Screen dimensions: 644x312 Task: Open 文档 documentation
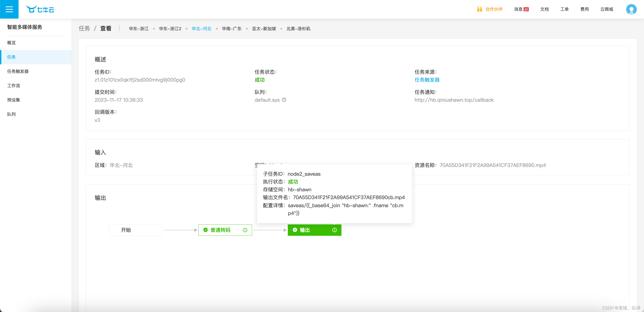point(544,9)
